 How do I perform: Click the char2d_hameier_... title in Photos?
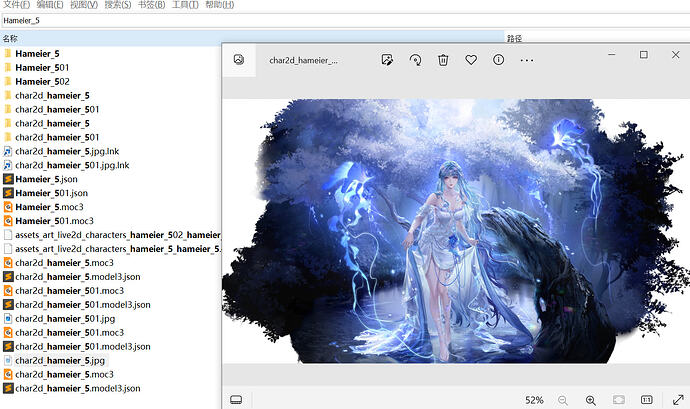303,60
